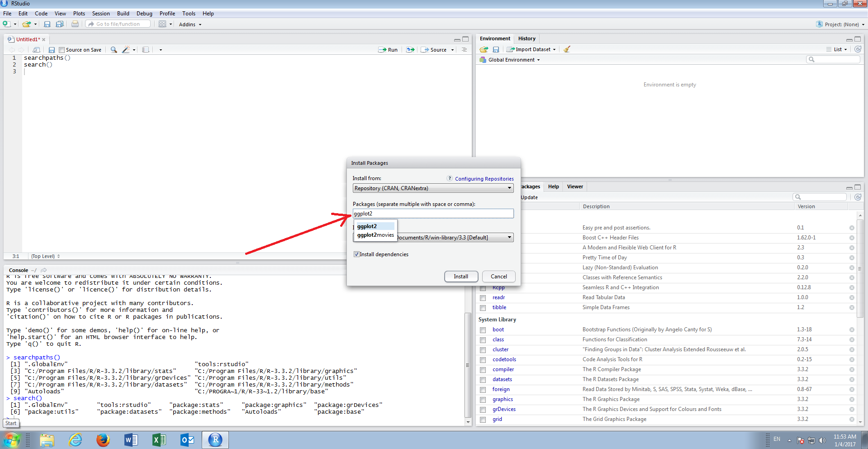Viewport: 868px width, 449px height.
Task: Check the readr package checkbox
Action: pyautogui.click(x=483, y=298)
